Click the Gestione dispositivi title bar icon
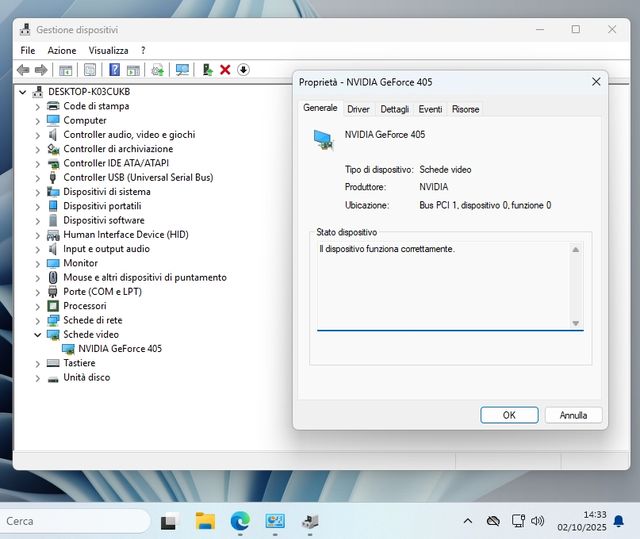 tap(25, 29)
